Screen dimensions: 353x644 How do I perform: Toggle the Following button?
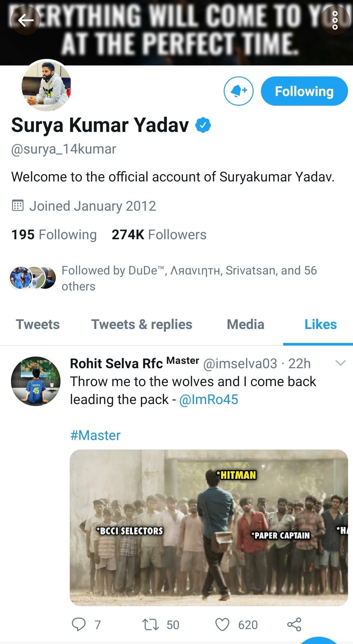tap(304, 91)
